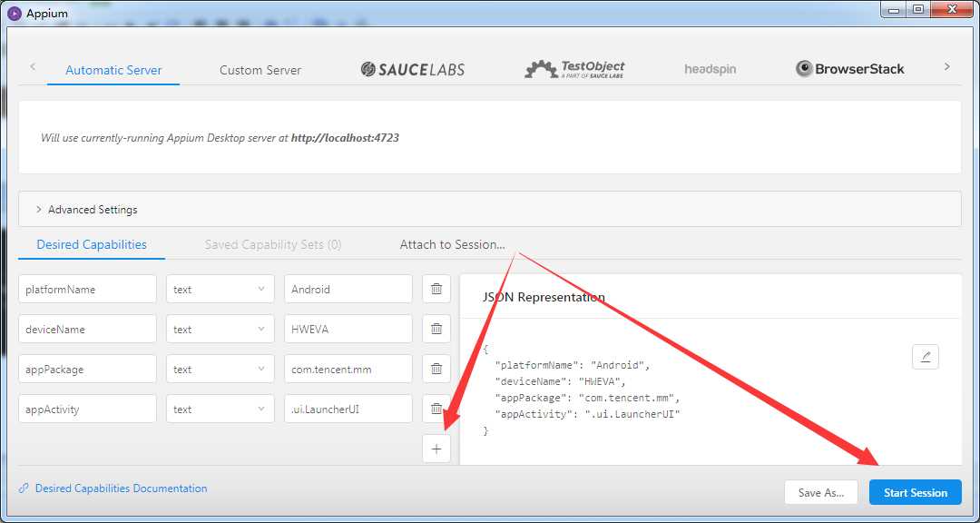Image resolution: width=980 pixels, height=523 pixels.
Task: Edit raw JSON with pencil icon
Action: coord(925,357)
